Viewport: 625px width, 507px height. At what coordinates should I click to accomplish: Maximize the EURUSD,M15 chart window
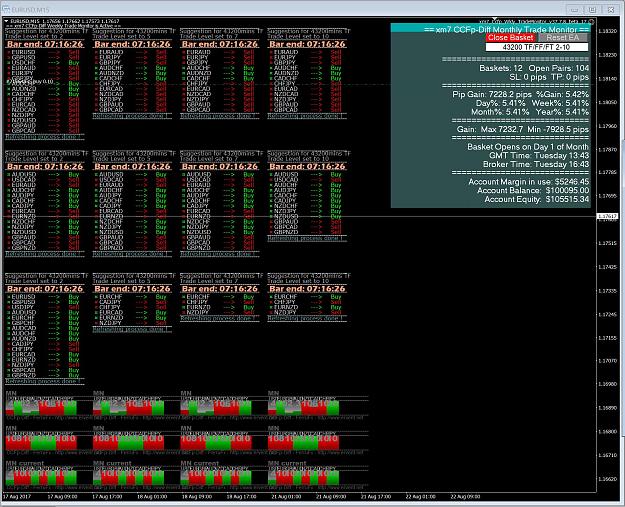(592, 10)
